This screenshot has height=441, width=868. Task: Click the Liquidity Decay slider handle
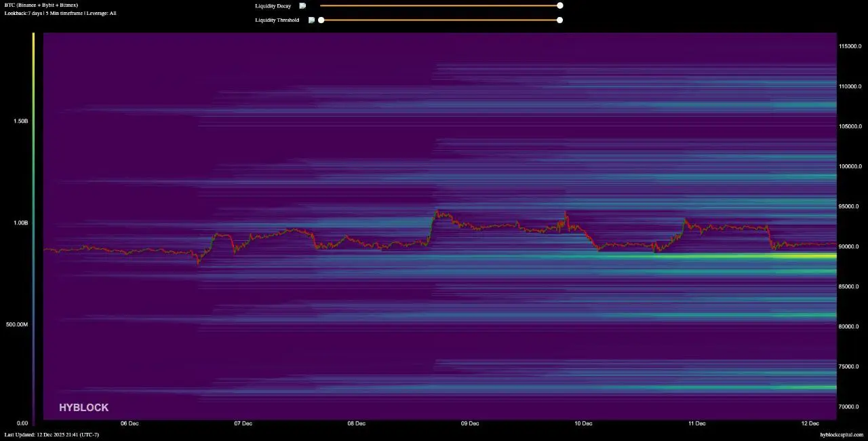[x=559, y=5]
